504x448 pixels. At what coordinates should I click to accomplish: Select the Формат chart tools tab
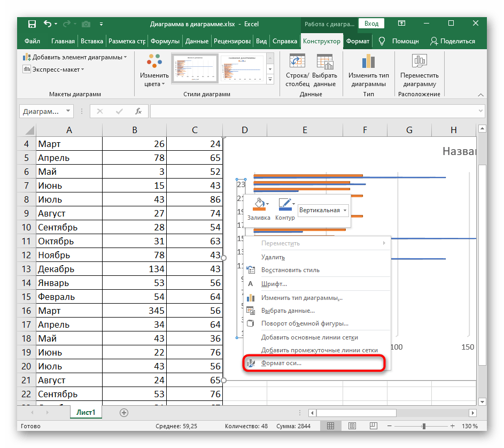pos(358,41)
